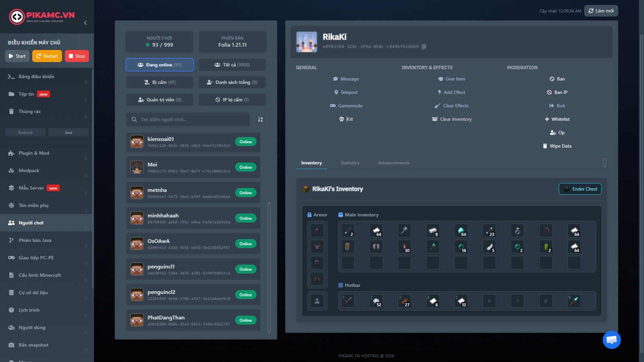This screenshot has height=362, width=644.
Task: Select player metnha avatar
Action: [137, 193]
